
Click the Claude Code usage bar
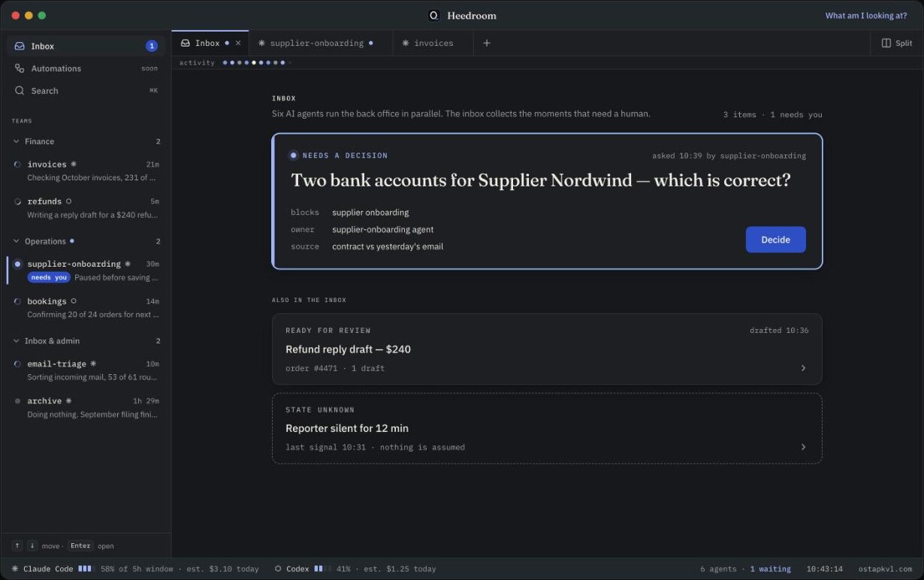click(85, 569)
